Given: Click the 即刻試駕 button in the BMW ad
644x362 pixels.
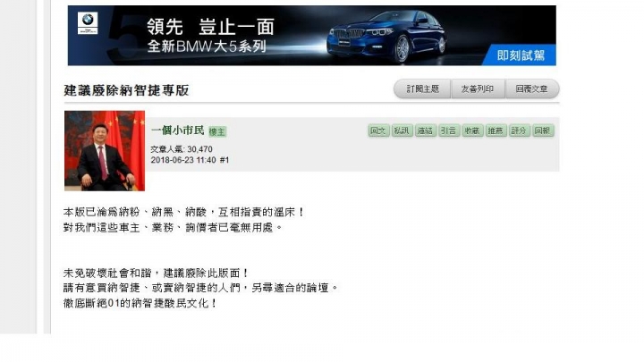Looking at the screenshot, I should pyautogui.click(x=521, y=55).
